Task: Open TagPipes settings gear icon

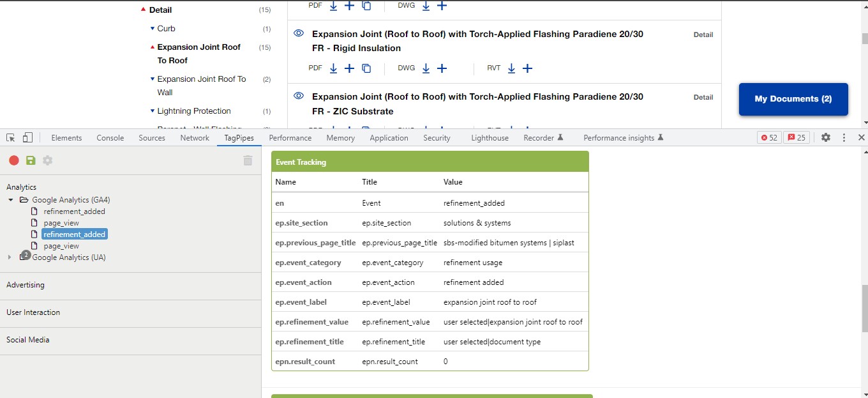Action: click(47, 160)
